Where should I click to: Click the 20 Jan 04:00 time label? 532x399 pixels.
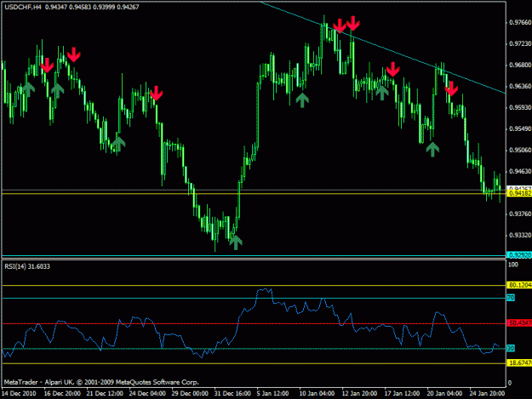(x=444, y=394)
